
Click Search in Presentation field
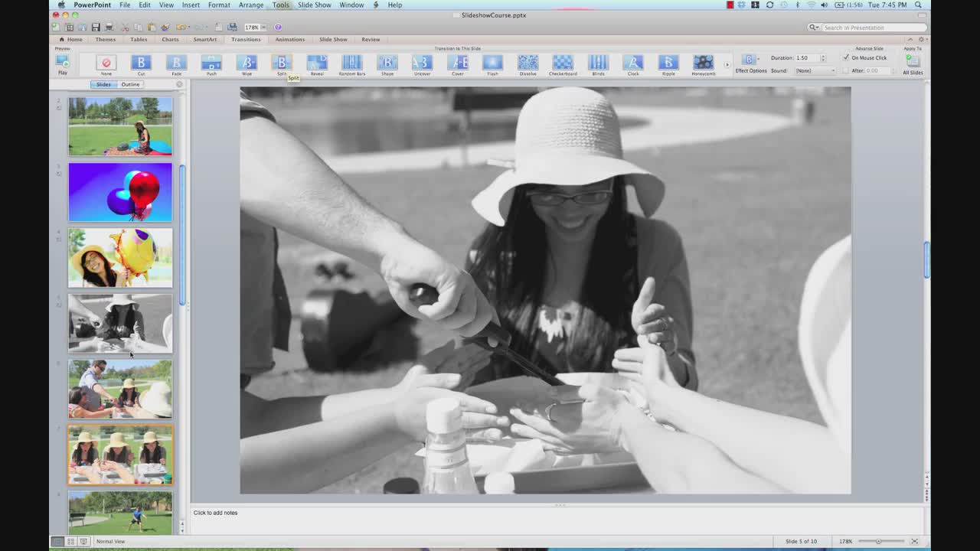(873, 28)
